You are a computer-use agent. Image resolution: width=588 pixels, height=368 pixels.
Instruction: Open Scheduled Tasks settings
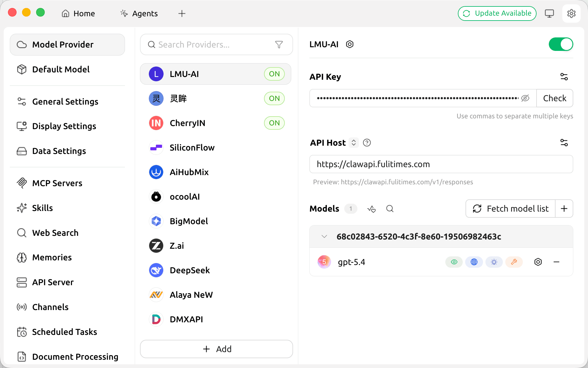[67, 332]
